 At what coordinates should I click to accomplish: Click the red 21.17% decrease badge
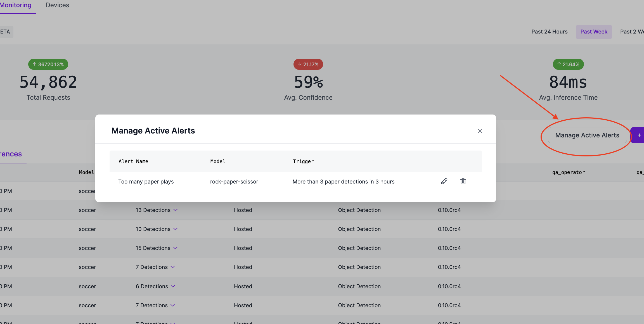(x=308, y=64)
